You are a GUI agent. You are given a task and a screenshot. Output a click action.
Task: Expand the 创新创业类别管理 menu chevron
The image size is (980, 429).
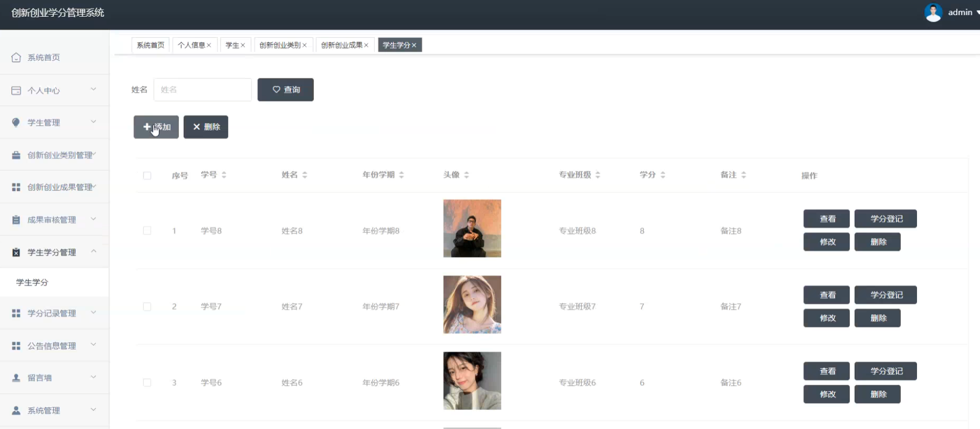tap(94, 154)
